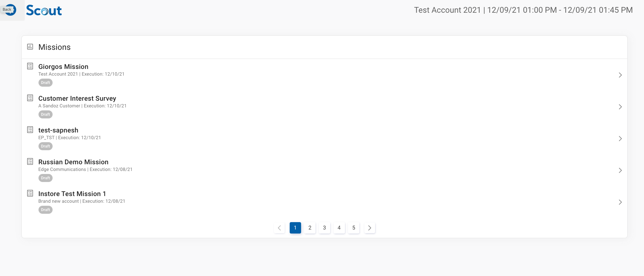
Task: Click the Customer Interest Survey checklist icon
Action: (30, 98)
